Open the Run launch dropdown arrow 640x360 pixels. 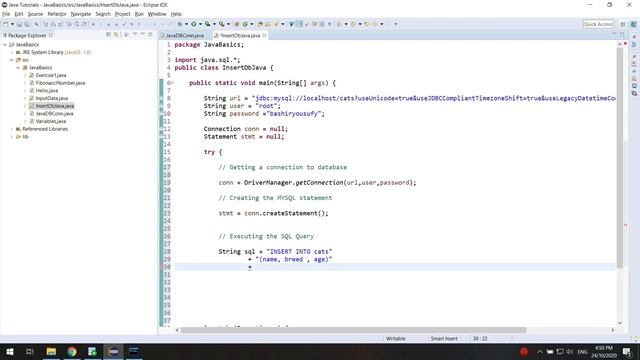click(200, 24)
